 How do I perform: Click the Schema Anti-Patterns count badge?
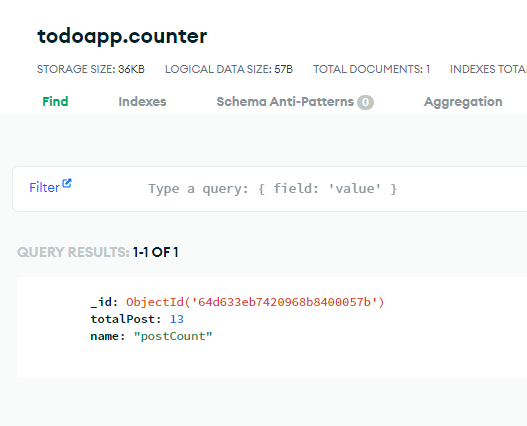click(x=365, y=102)
